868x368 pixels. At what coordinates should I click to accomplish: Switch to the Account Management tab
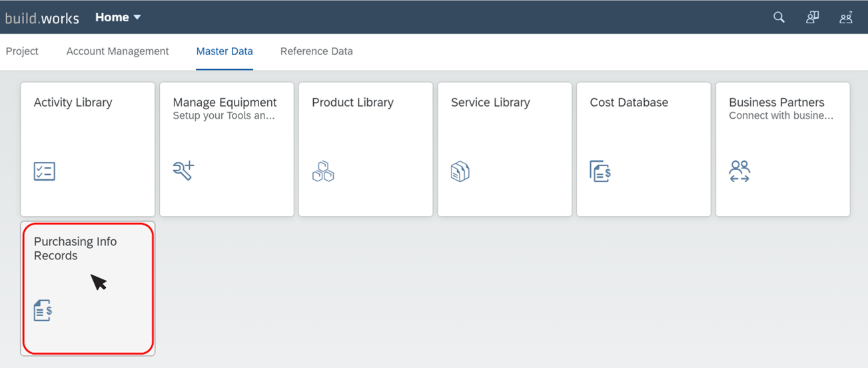118,51
